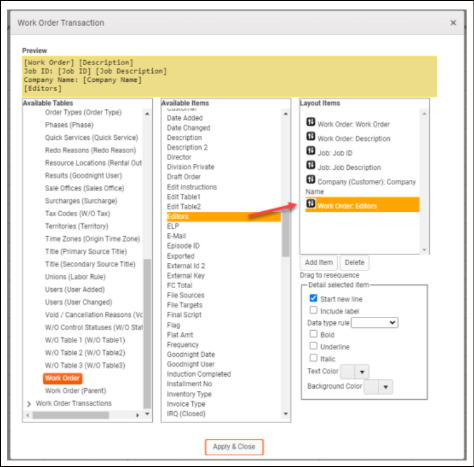Click the Delete button
474x467 pixels.
click(354, 263)
